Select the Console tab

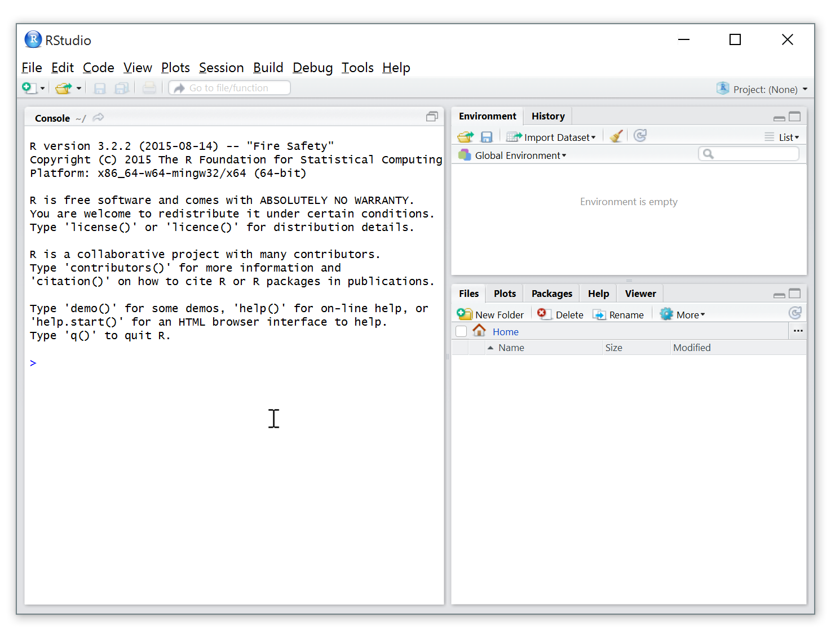pos(52,118)
